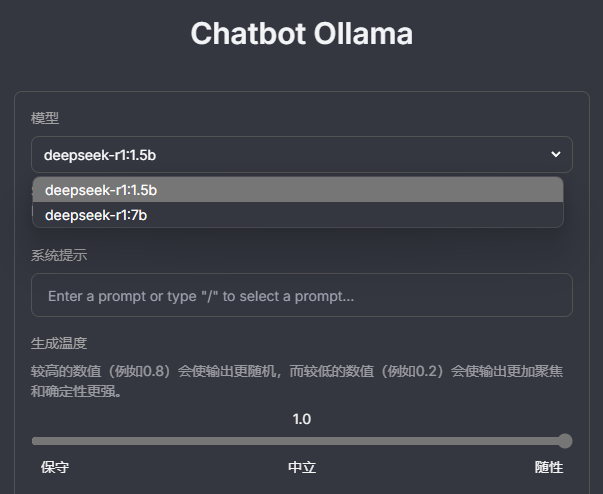The height and width of the screenshot is (494, 603).
Task: Click the 保守 label under the slider
Action: (x=55, y=467)
